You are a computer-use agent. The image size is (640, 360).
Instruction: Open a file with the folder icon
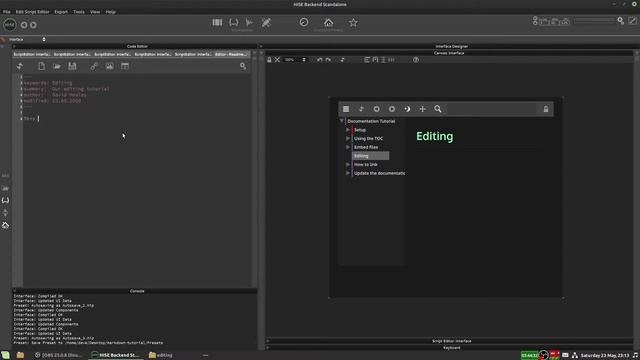pos(57,66)
